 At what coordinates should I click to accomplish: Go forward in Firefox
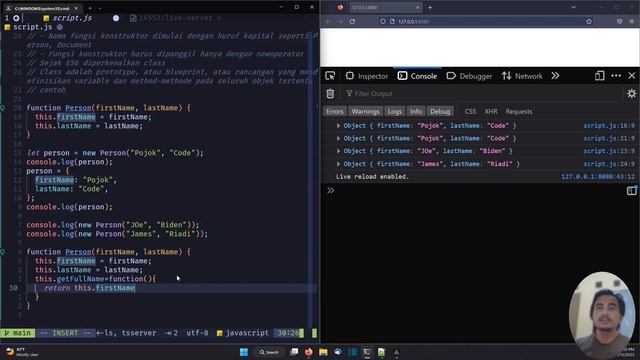[340, 21]
